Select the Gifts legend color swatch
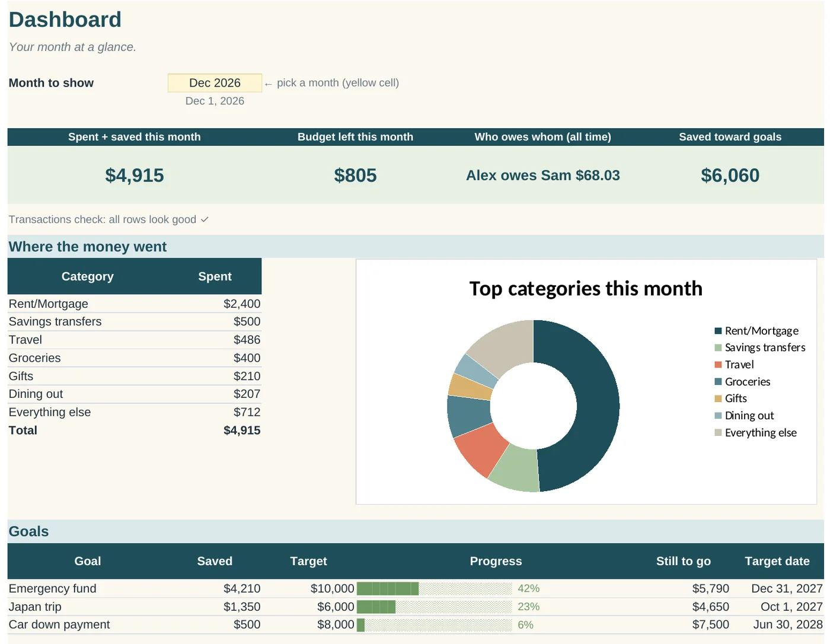This screenshot has width=830, height=644. tap(718, 398)
